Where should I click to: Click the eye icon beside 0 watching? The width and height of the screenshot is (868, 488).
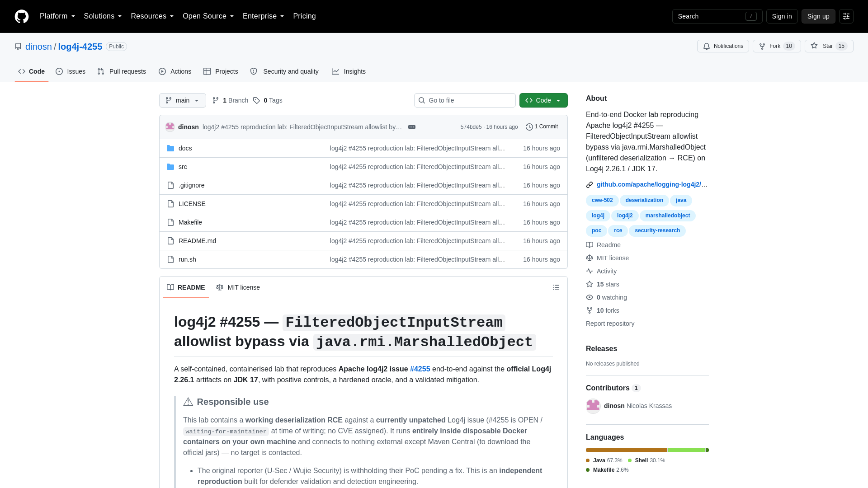[x=590, y=297]
